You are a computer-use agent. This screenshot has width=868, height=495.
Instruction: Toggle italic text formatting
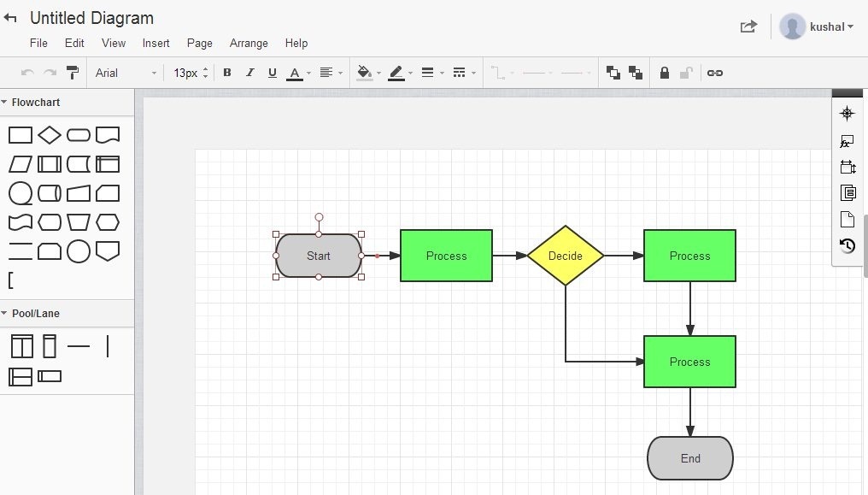coord(249,73)
